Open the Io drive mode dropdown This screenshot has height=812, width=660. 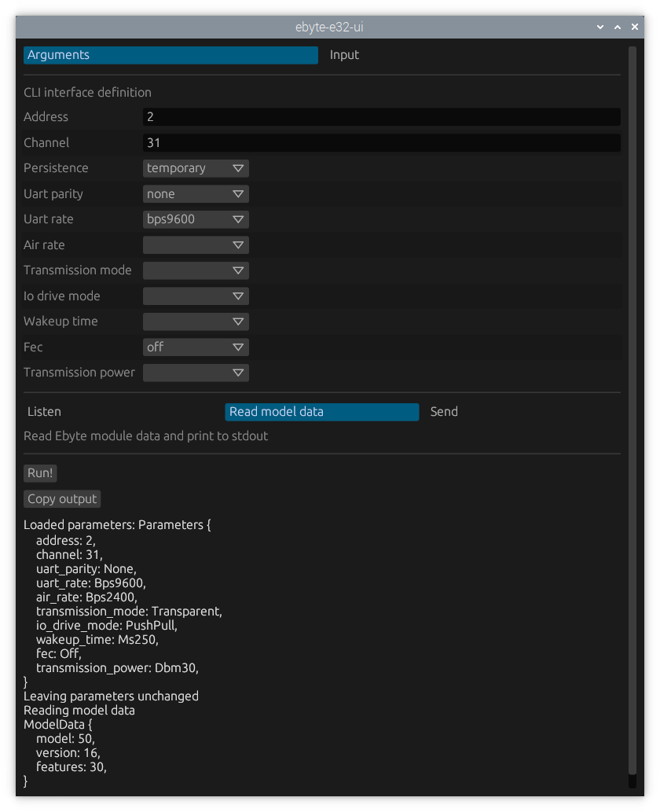(196, 296)
